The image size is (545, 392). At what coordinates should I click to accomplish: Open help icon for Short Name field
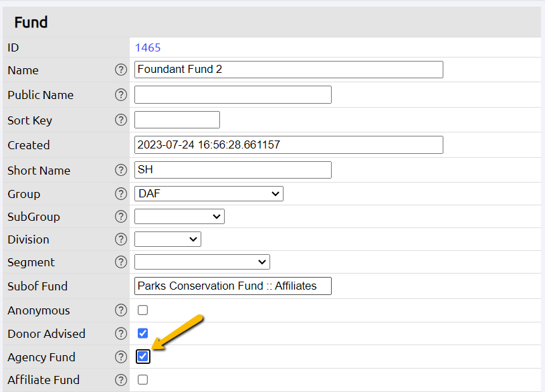click(121, 170)
